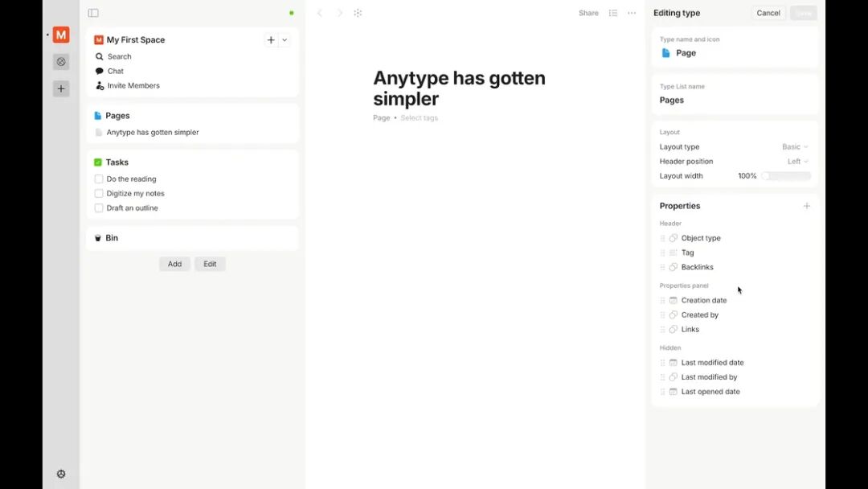Toggle the sidebar panel icon
The width and height of the screenshot is (868, 489).
click(93, 13)
